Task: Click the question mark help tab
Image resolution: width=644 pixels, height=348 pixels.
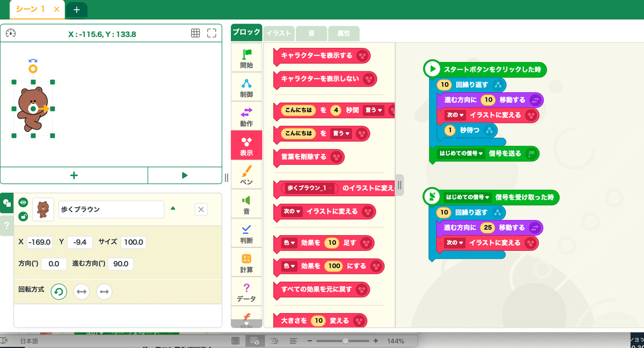Action: click(6, 226)
